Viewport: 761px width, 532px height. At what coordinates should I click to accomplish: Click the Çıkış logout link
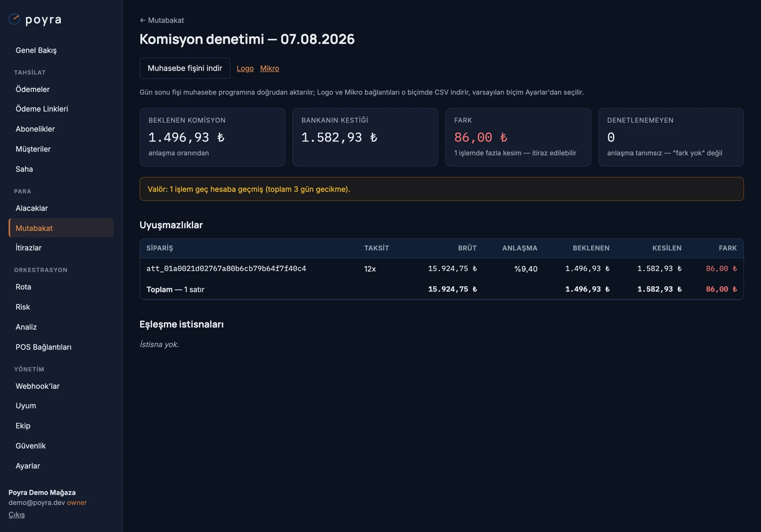tap(17, 514)
